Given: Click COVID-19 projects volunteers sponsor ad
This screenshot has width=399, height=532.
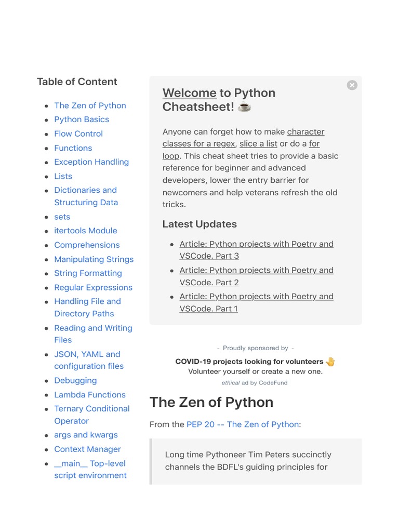Looking at the screenshot, I should pyautogui.click(x=249, y=362).
